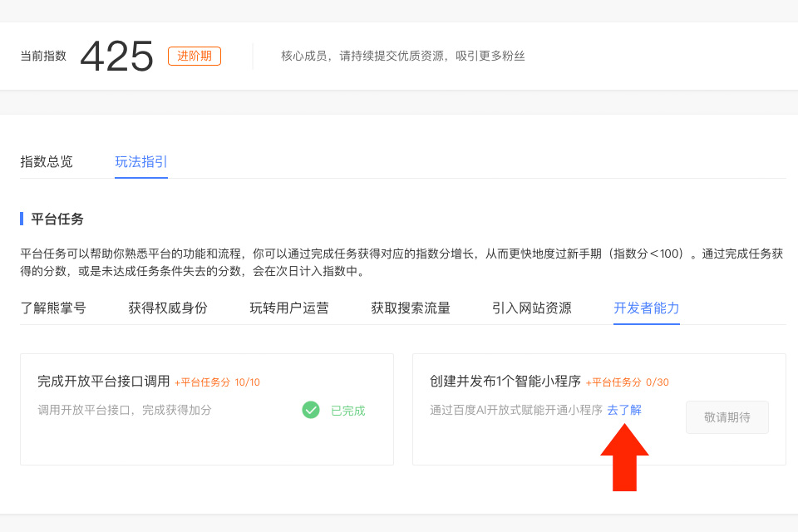
Task: Open the 开发者能力 task category
Action: pyautogui.click(x=647, y=307)
